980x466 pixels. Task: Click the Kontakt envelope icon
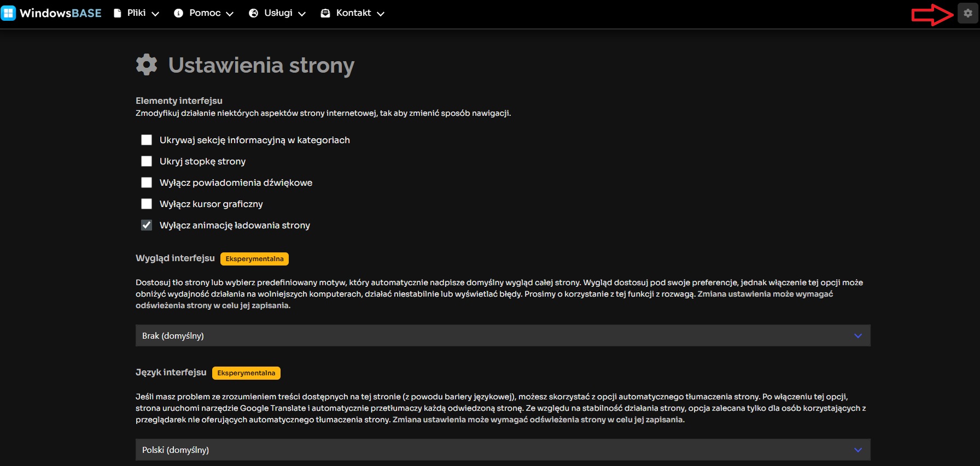tap(325, 13)
